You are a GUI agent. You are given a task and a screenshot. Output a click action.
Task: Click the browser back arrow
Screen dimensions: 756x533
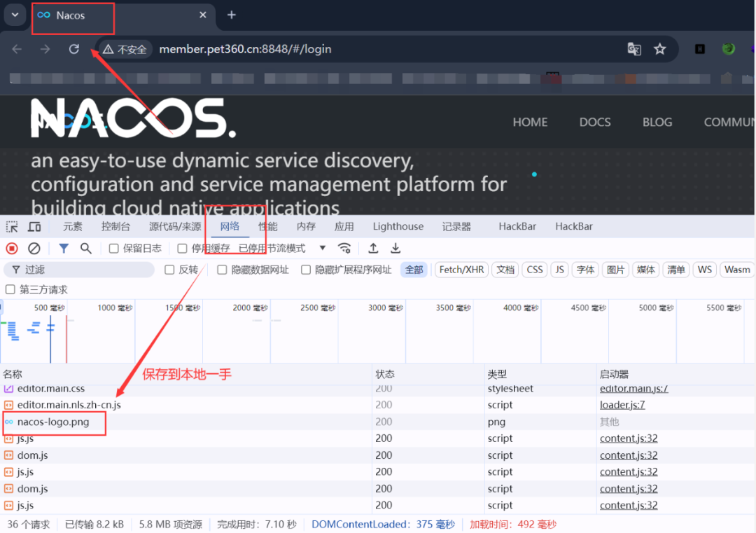pos(17,49)
